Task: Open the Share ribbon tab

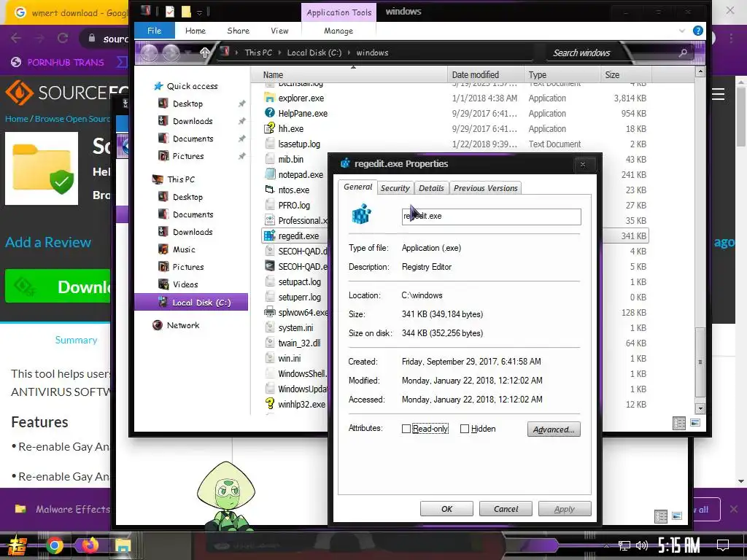Action: pos(239,31)
